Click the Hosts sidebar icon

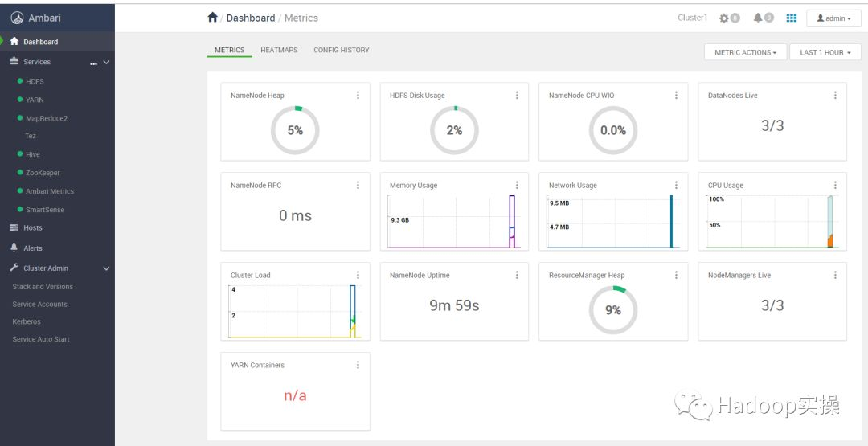click(14, 227)
